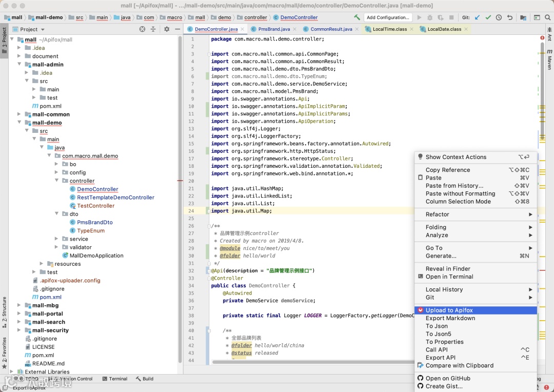
Task: Select Upload to Apifox menu item
Action: point(449,310)
